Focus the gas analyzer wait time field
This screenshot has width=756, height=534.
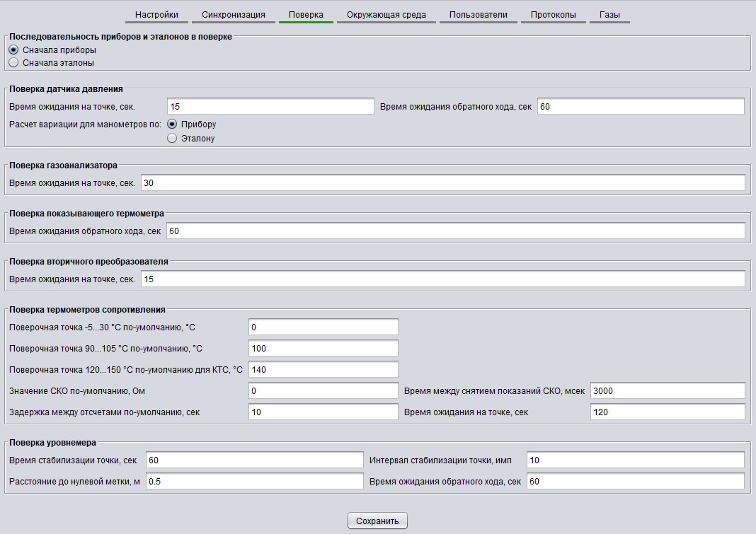point(442,183)
